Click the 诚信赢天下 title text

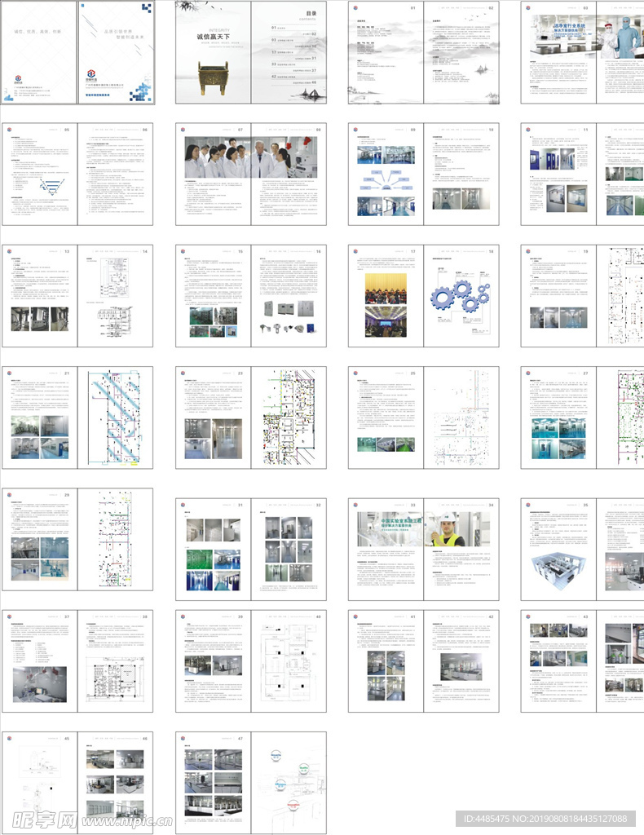214,37
